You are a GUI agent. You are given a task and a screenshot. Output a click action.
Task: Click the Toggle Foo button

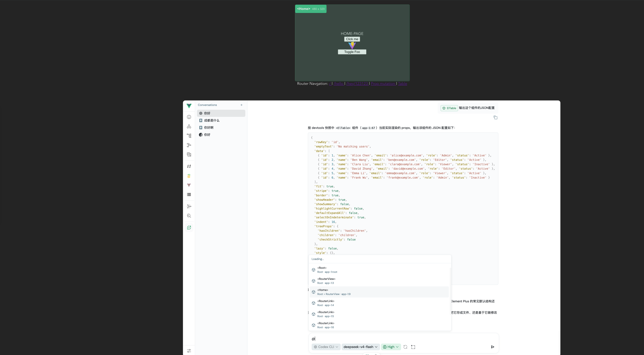[x=352, y=52]
